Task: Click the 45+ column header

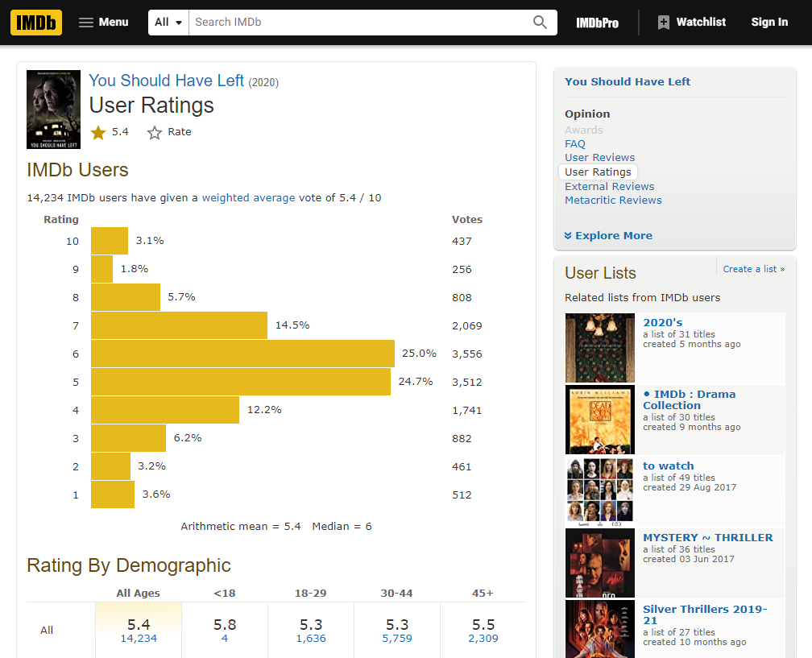Action: (483, 594)
